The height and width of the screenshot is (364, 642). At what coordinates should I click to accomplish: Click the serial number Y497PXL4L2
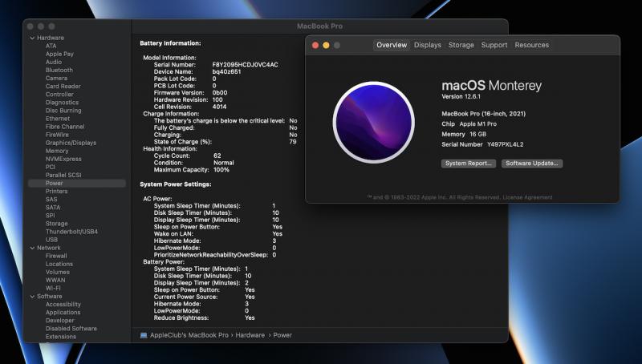(505, 144)
